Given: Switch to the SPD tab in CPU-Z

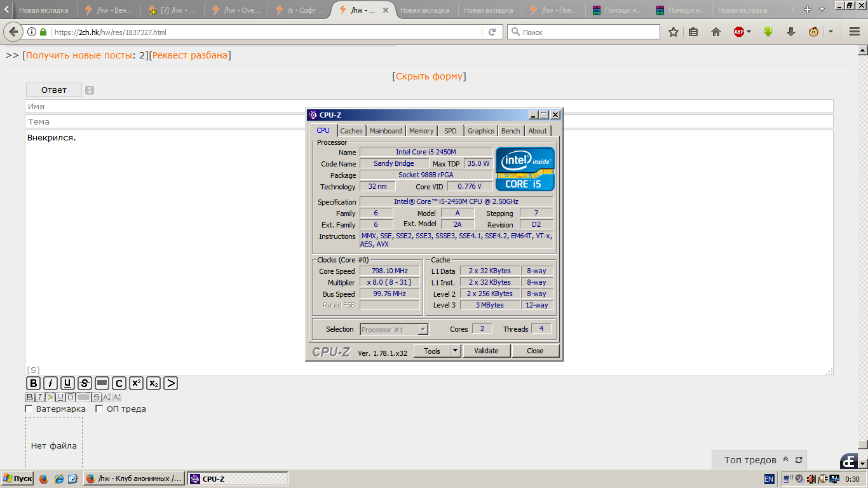Looking at the screenshot, I should pyautogui.click(x=451, y=131).
